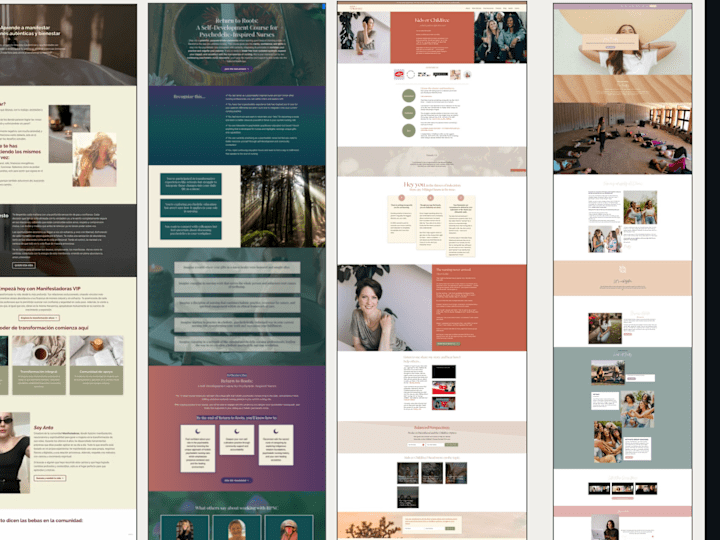Click the first teal statement box beside forest photo
The width and height of the screenshot is (720, 540).
(x=191, y=184)
